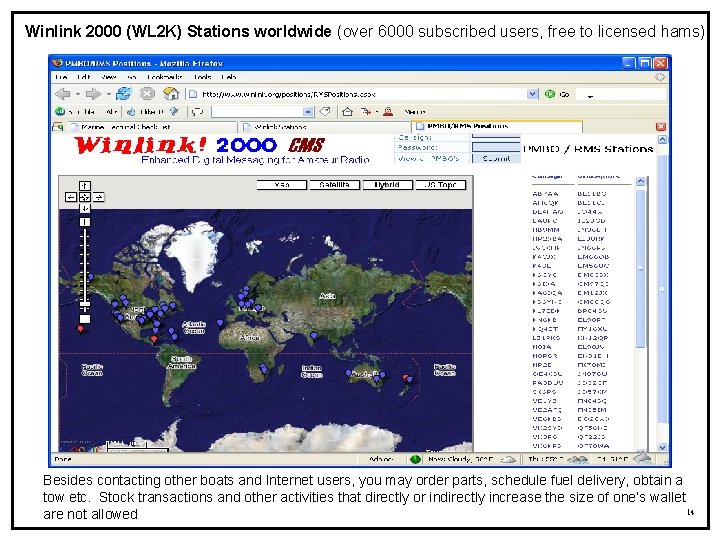The width and height of the screenshot is (720, 540).
Task: Click the station list scrollbar up arrow
Action: coord(641,182)
